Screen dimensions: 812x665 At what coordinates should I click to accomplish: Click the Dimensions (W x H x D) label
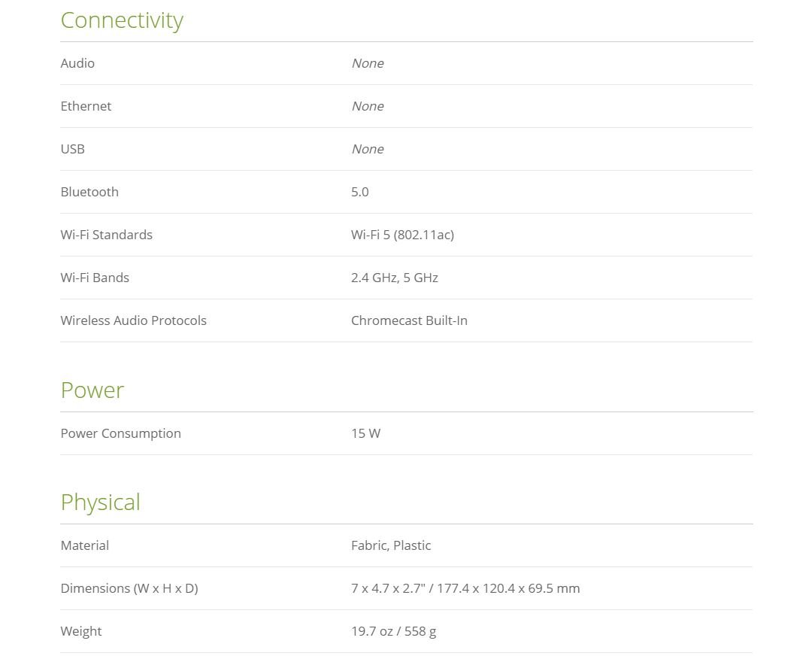129,588
